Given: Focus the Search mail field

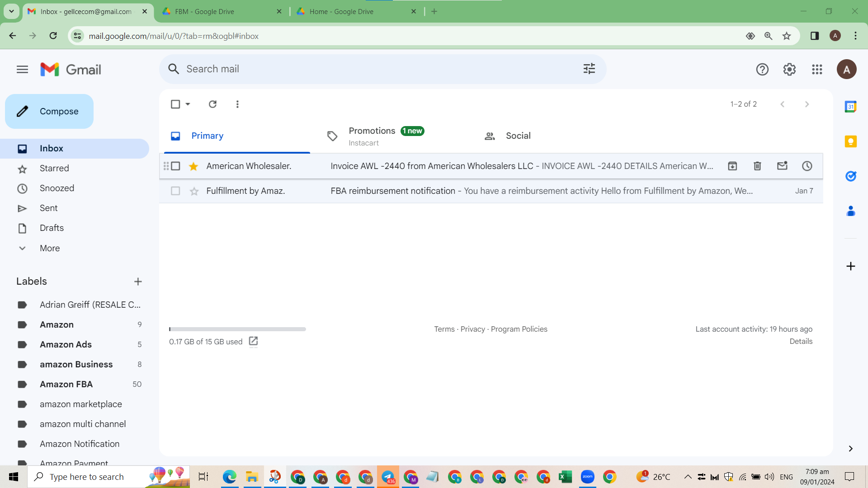Looking at the screenshot, I should click(382, 69).
